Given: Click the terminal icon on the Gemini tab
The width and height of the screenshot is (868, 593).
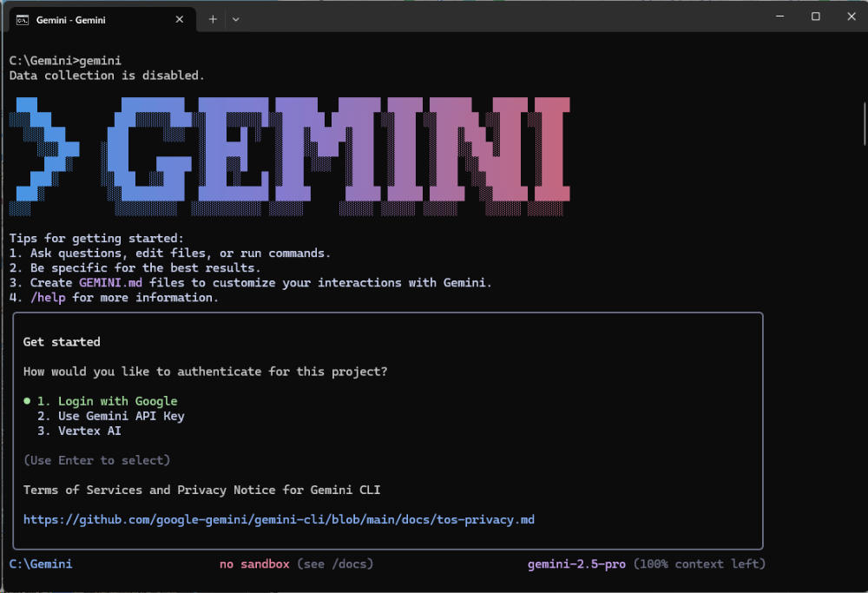Looking at the screenshot, I should (23, 20).
